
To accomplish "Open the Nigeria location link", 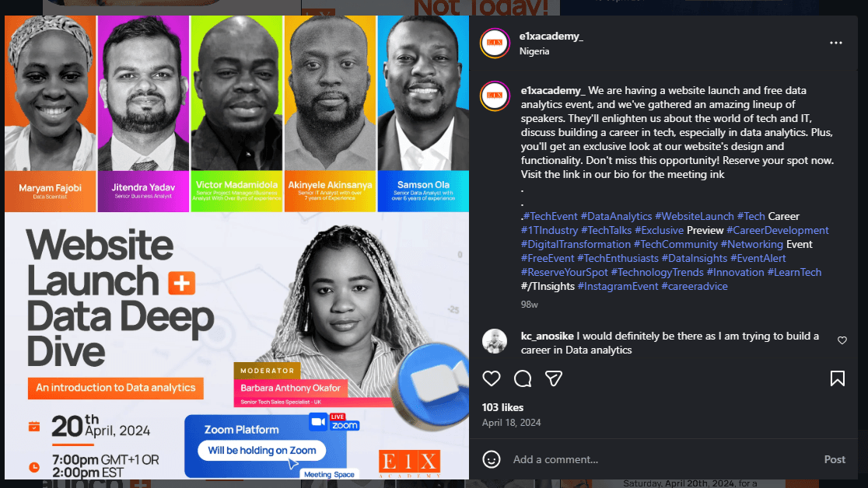I will pyautogui.click(x=534, y=51).
